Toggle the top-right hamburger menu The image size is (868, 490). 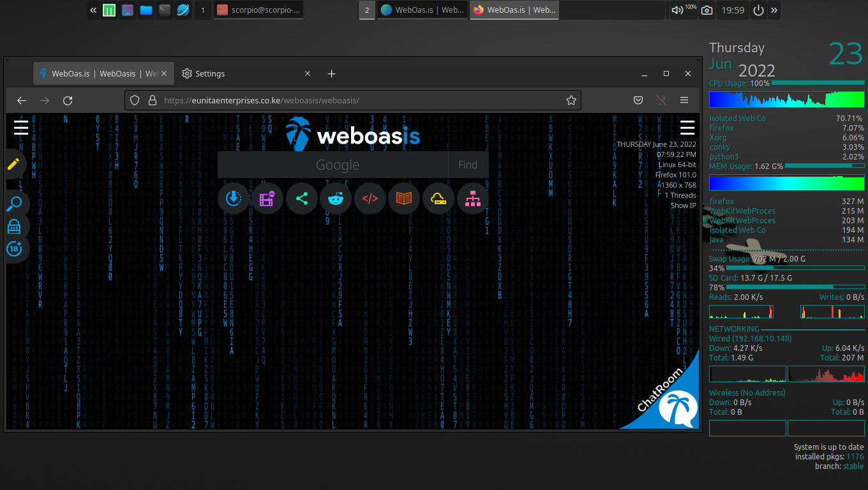687,128
